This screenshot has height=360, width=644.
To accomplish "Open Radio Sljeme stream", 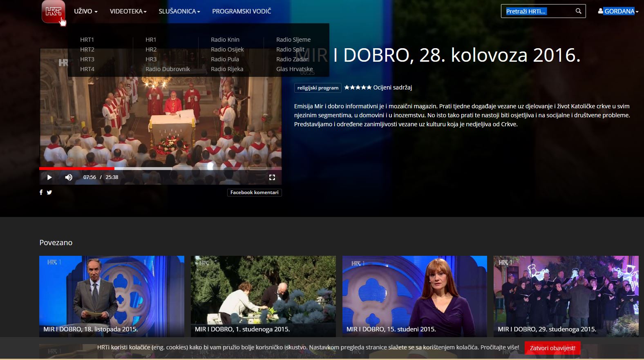I will [x=293, y=40].
